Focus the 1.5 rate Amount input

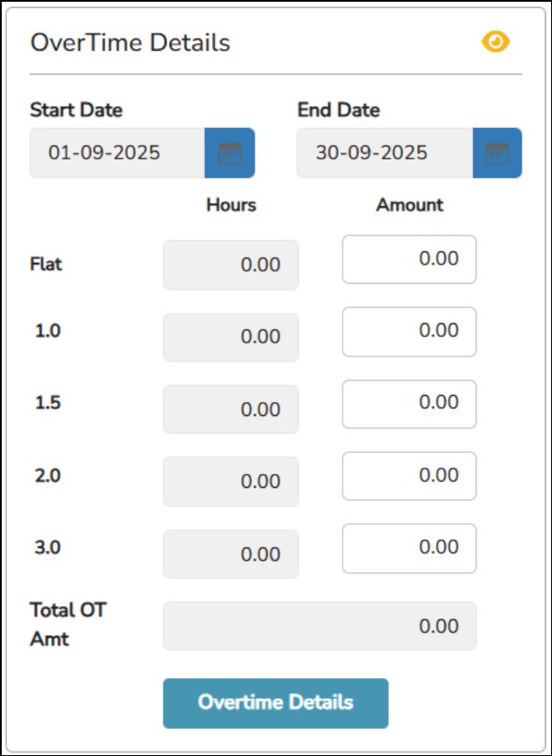pos(409,403)
